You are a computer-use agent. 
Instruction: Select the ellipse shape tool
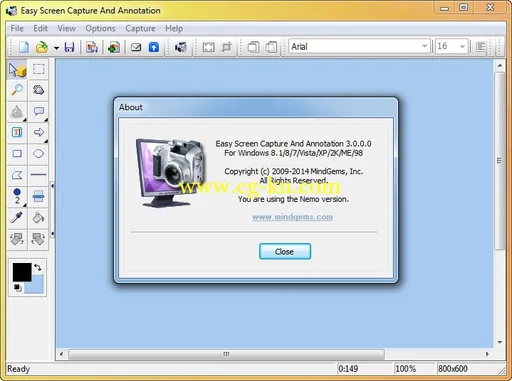39,154
